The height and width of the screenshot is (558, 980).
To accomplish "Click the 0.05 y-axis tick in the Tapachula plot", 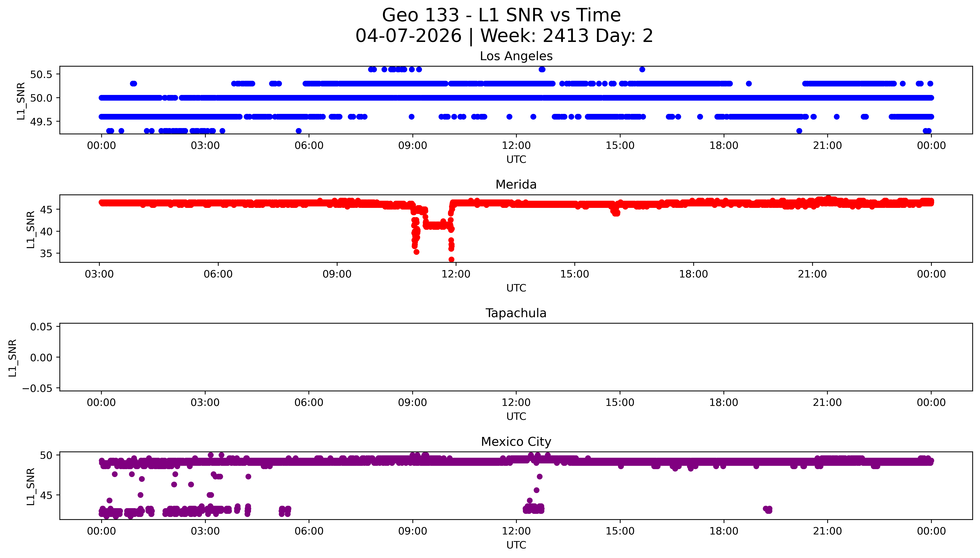I will (x=41, y=327).
